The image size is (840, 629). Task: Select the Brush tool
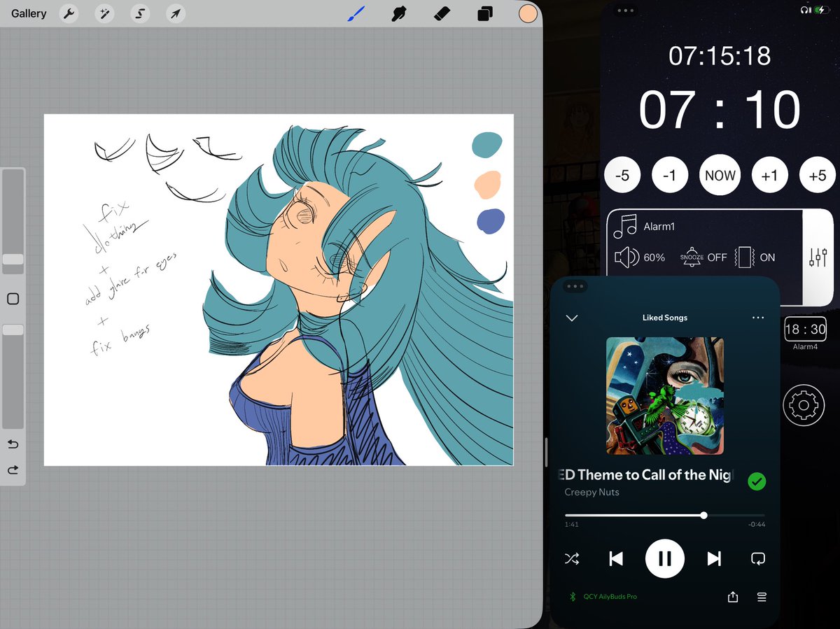coord(357,13)
